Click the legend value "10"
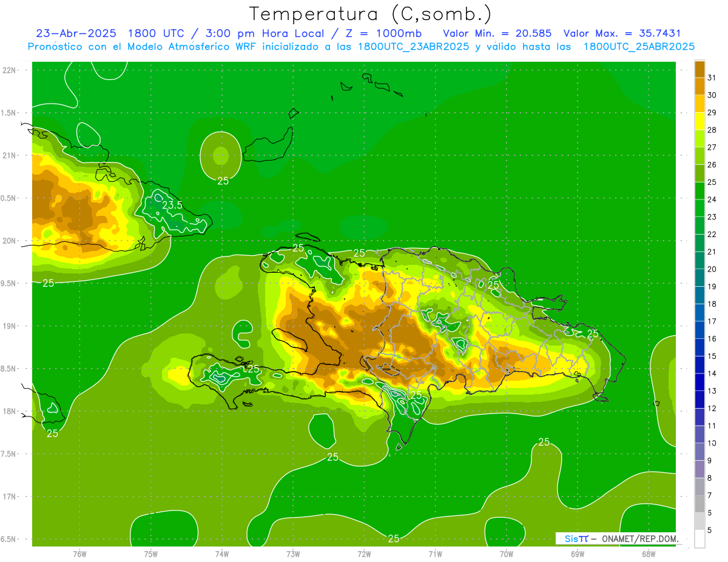Viewport: 728px width, 562px height. tap(712, 443)
